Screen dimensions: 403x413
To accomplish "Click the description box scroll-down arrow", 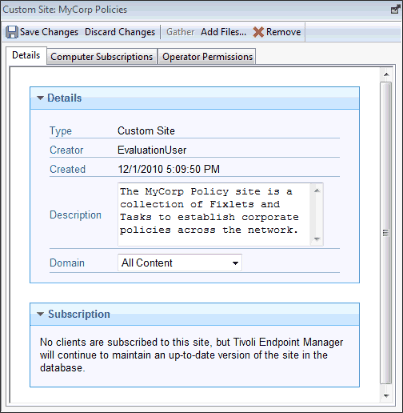I will (317, 239).
